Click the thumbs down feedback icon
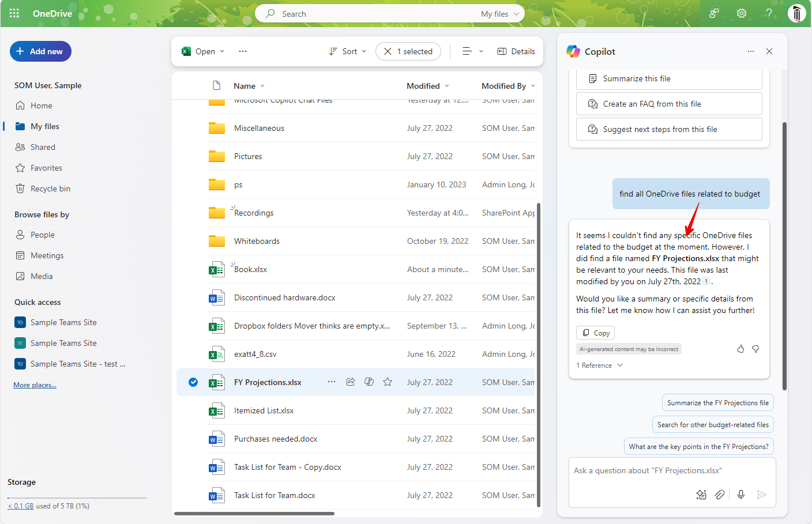This screenshot has height=524, width=812. (x=755, y=349)
